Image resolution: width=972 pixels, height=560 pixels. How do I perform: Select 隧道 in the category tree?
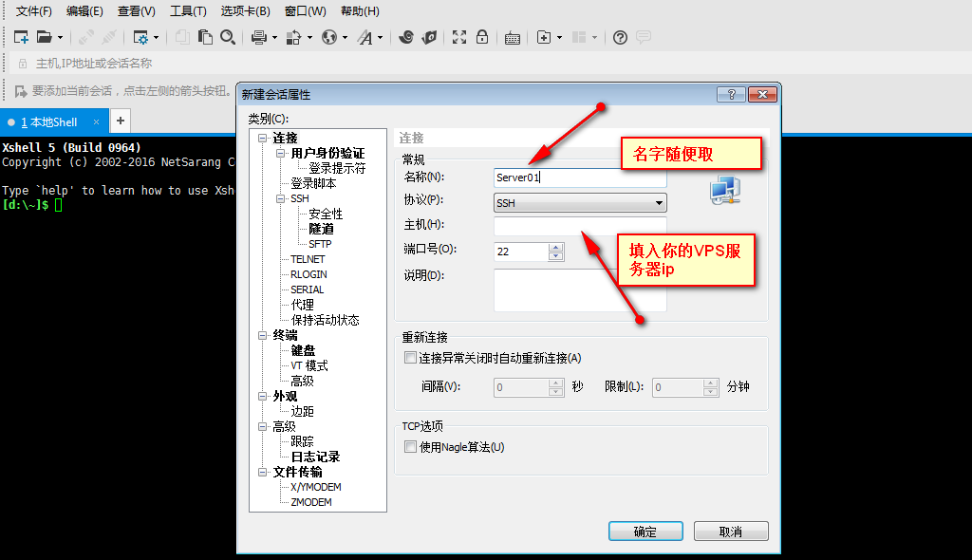point(321,229)
